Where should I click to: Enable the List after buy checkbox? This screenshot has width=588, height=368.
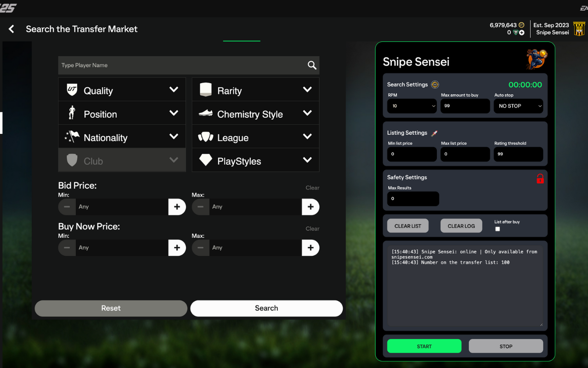[x=498, y=229]
